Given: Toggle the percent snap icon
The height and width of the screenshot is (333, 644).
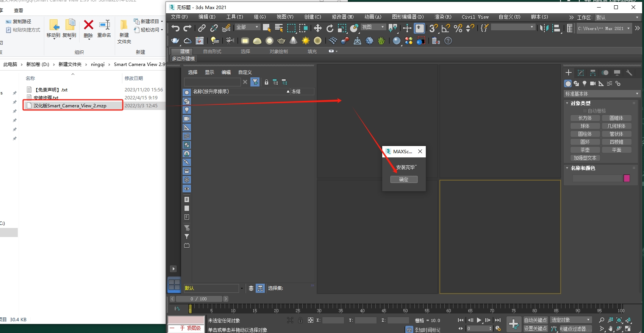Looking at the screenshot, I should [x=458, y=28].
